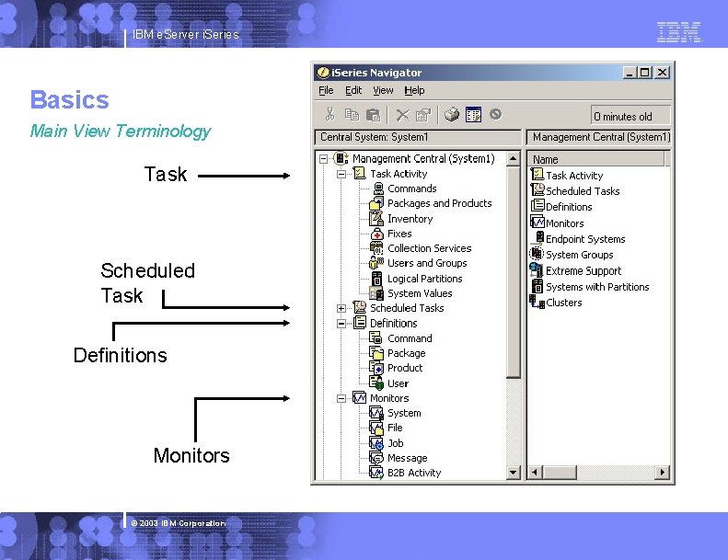Click the tree pane vertical scrollbar thumb
The image size is (728, 560).
pos(513,272)
